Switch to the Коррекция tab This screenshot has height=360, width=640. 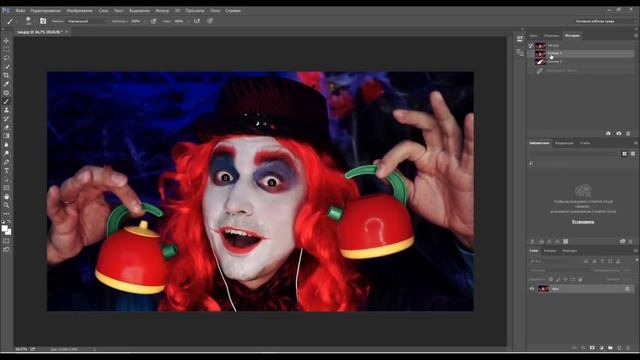(564, 143)
